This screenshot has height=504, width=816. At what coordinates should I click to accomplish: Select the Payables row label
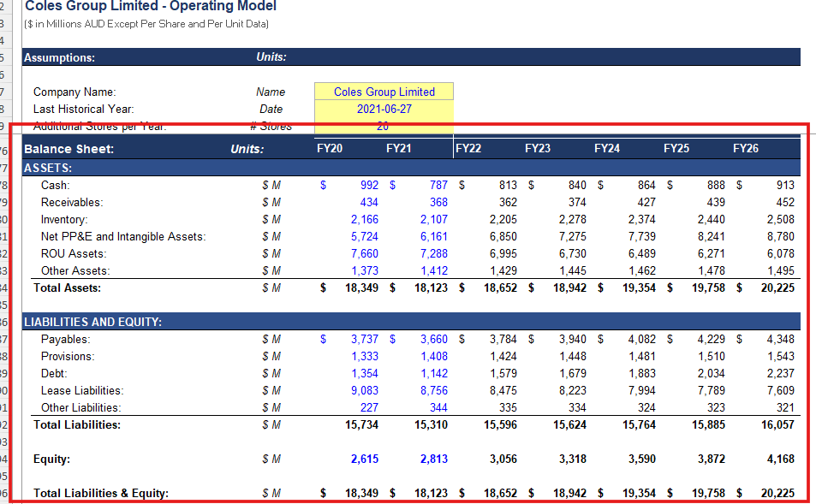click(x=66, y=339)
